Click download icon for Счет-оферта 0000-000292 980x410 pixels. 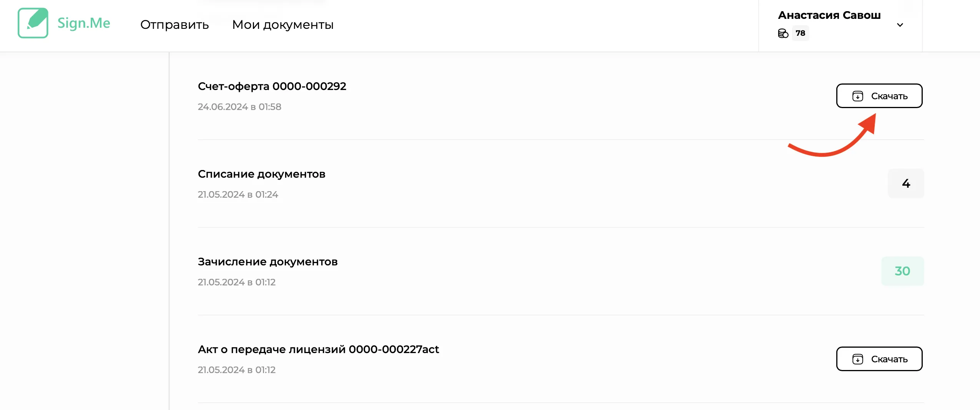coord(857,96)
